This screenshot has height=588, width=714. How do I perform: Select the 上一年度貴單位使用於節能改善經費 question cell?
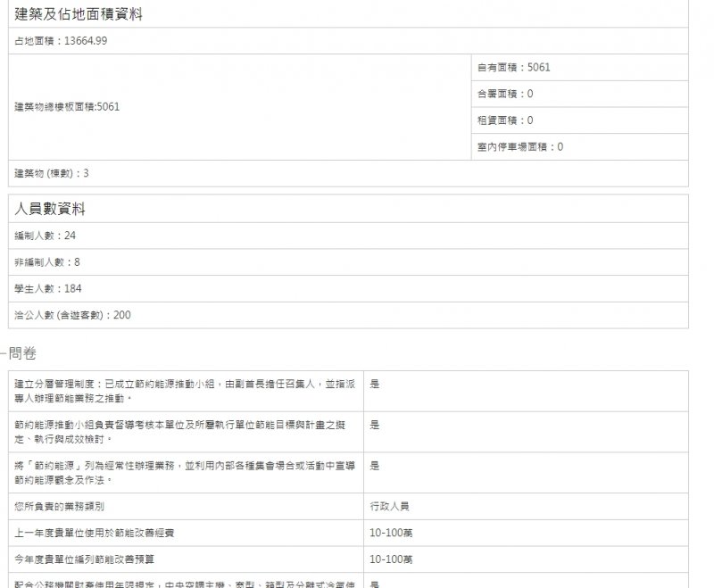95,533
